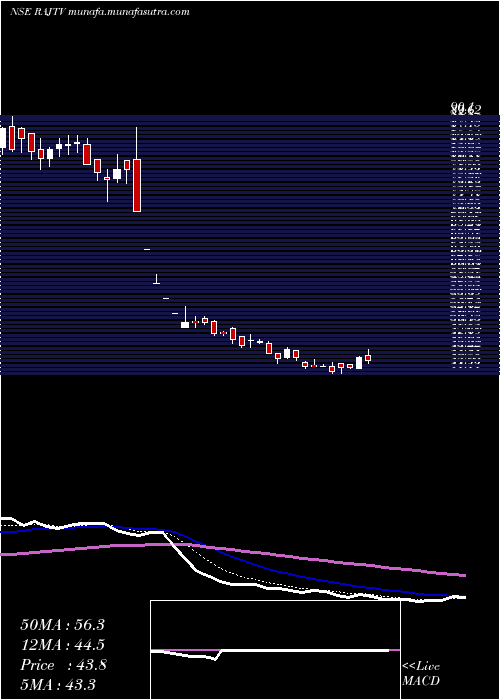
Task: Click the <<Live MACD label
Action: (421, 674)
